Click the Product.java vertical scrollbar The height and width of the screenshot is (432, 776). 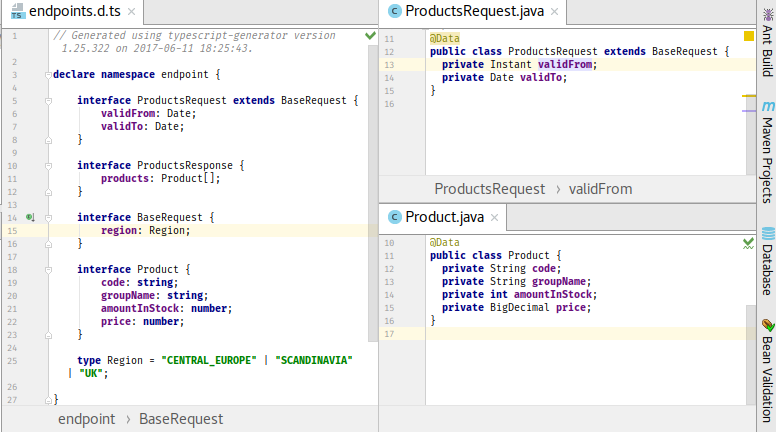751,355
